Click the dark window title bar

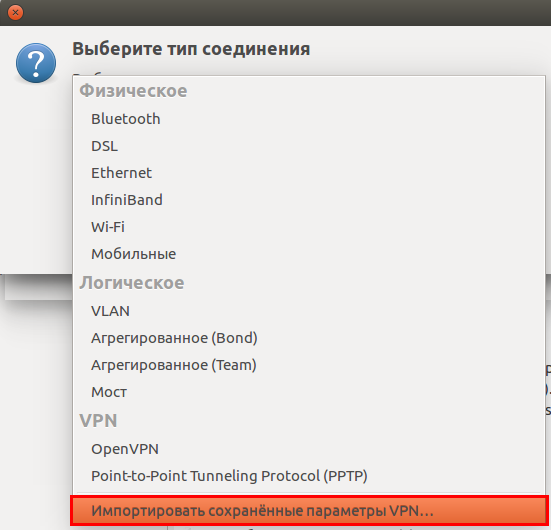(281, 13)
